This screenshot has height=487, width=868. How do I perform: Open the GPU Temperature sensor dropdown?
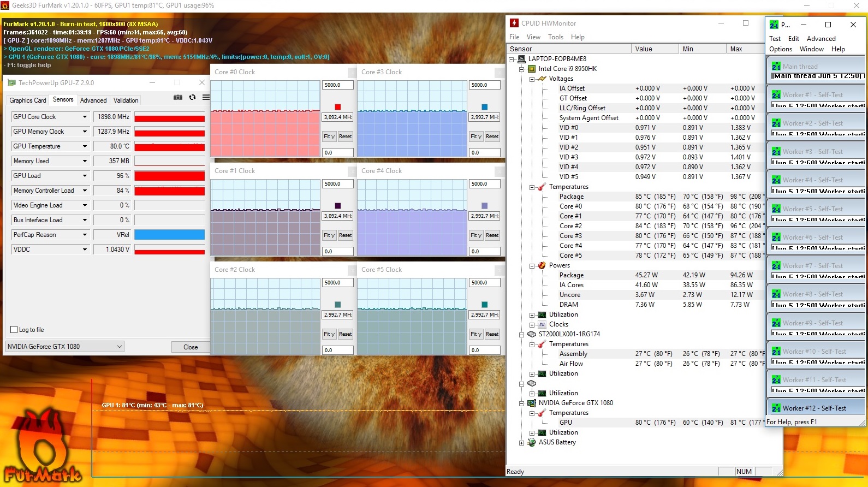pos(85,146)
